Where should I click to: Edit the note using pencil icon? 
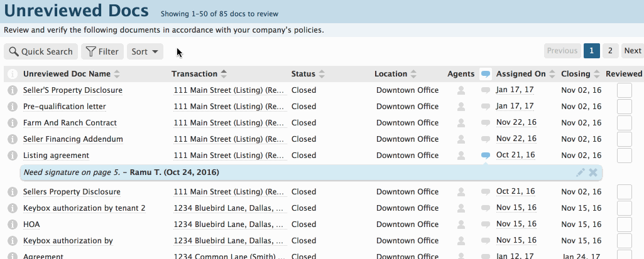click(581, 172)
